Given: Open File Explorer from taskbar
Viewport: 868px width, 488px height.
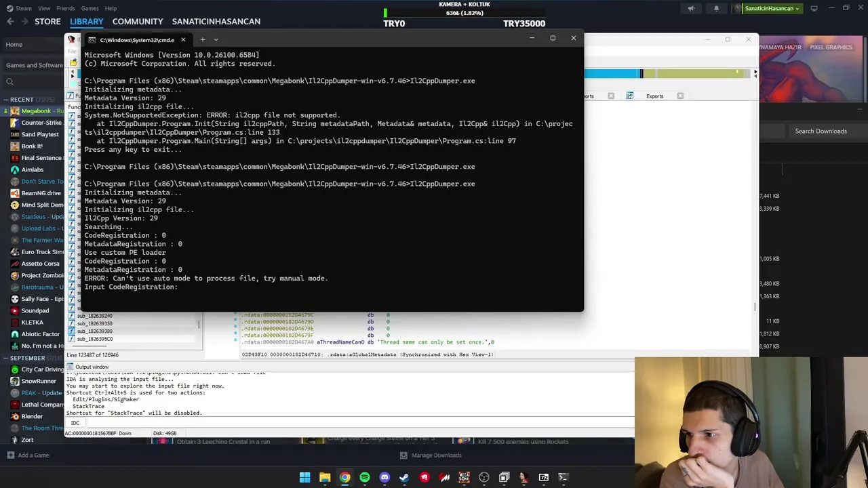Looking at the screenshot, I should tap(325, 477).
